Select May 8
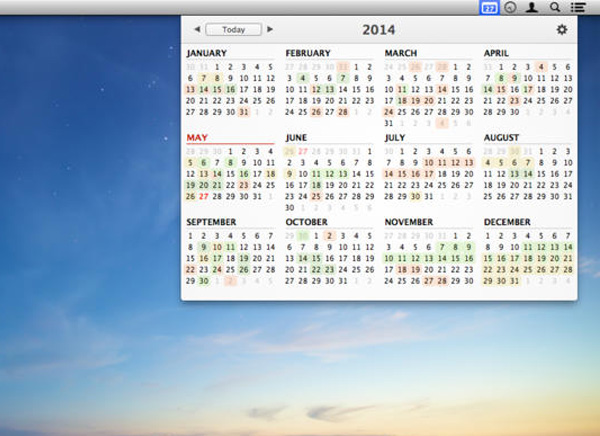This screenshot has height=436, width=600. [x=230, y=163]
